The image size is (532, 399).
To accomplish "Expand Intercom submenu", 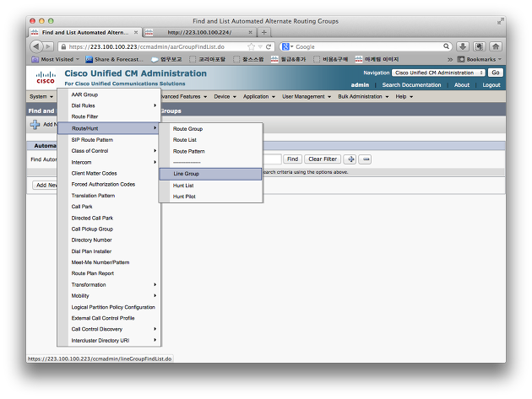I will tap(109, 162).
